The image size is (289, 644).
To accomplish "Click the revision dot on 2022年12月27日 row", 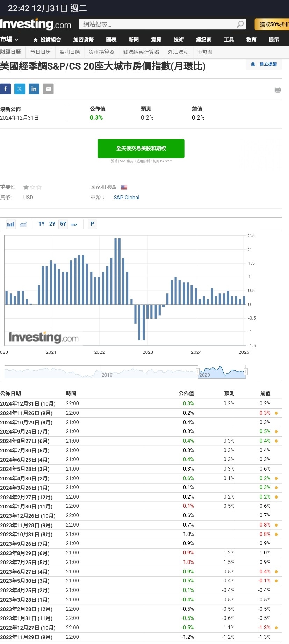I will [x=276, y=628].
